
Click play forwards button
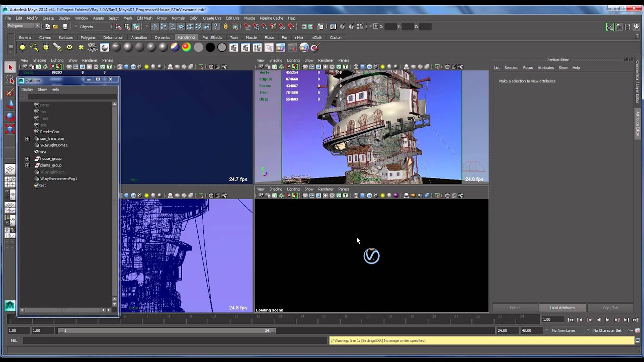[x=607, y=319]
